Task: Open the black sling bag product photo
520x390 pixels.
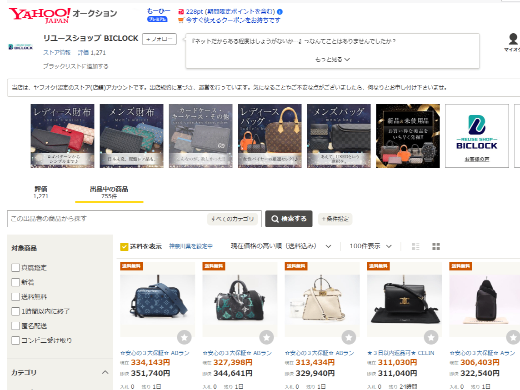Action: tap(485, 299)
